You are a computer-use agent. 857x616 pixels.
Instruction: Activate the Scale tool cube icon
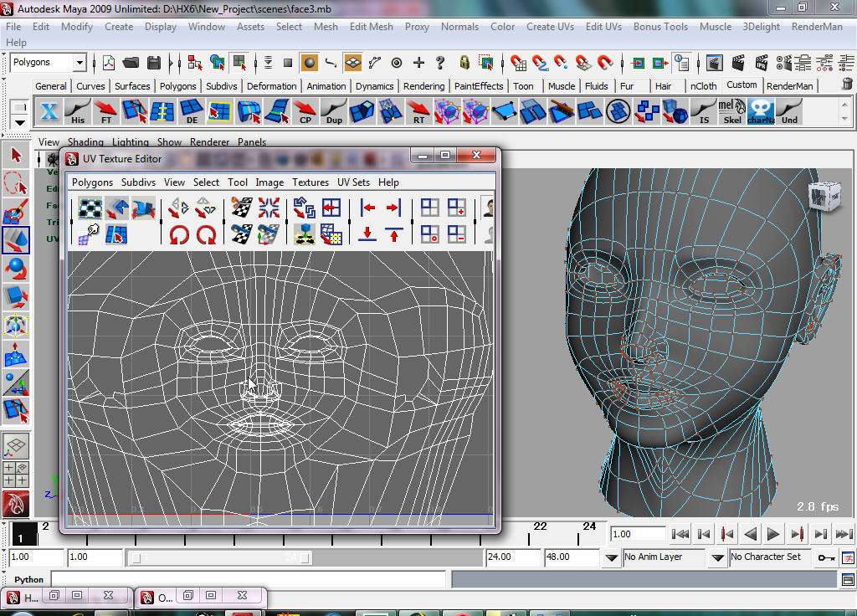click(x=16, y=297)
